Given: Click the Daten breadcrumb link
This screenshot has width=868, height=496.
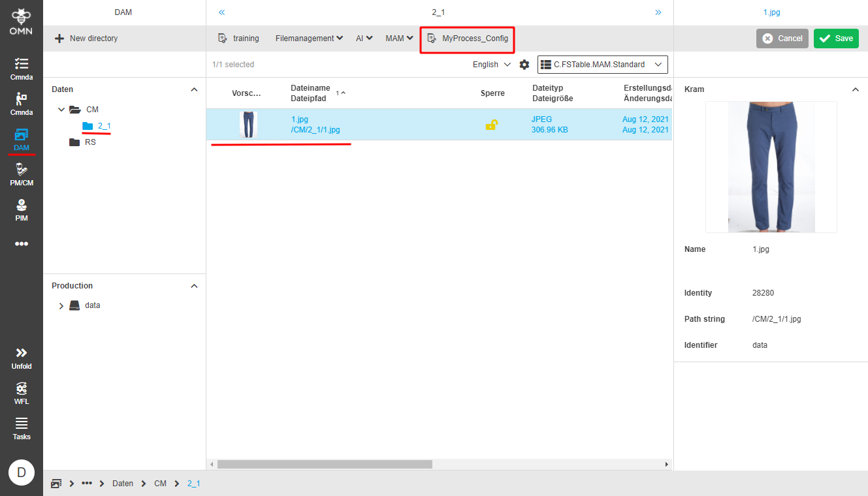Looking at the screenshot, I should (x=123, y=484).
